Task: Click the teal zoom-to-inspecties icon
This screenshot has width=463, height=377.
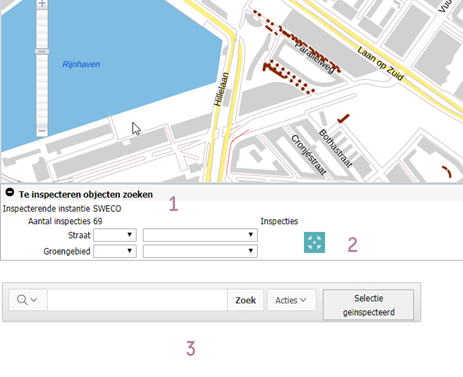Action: pos(314,242)
